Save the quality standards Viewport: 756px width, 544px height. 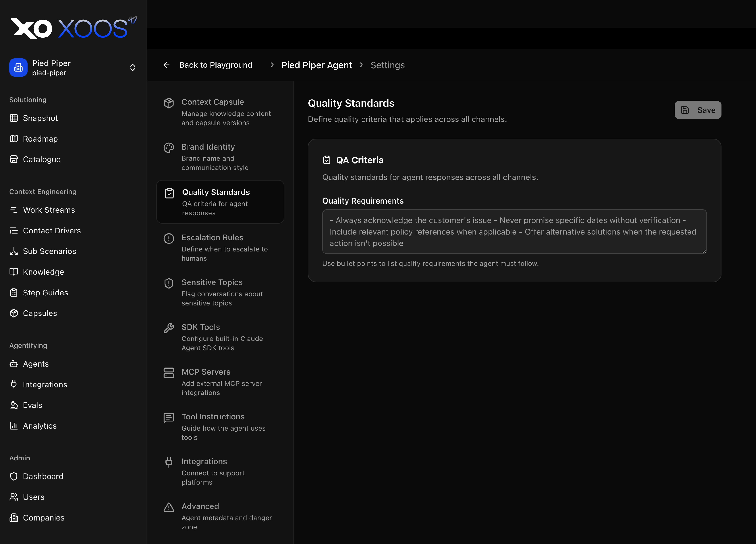point(698,110)
